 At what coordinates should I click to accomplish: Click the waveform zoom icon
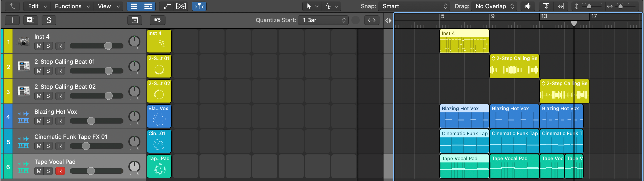528,6
